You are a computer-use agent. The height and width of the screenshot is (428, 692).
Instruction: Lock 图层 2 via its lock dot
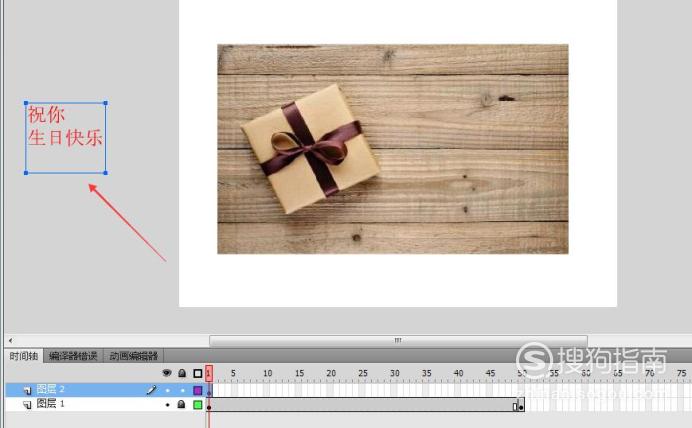[x=182, y=390]
